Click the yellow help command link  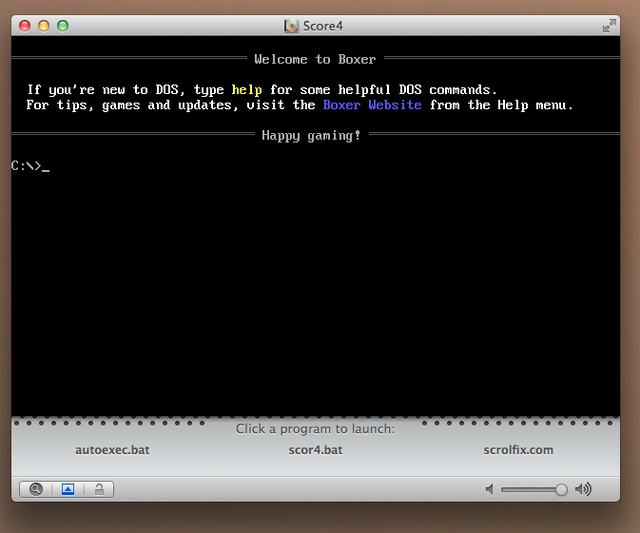point(247,90)
